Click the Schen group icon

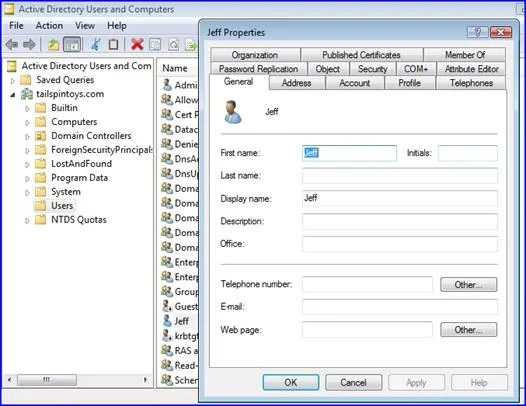coord(167,380)
